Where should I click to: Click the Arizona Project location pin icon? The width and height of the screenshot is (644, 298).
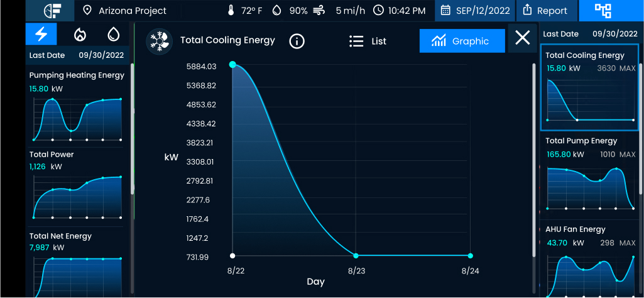(x=87, y=11)
